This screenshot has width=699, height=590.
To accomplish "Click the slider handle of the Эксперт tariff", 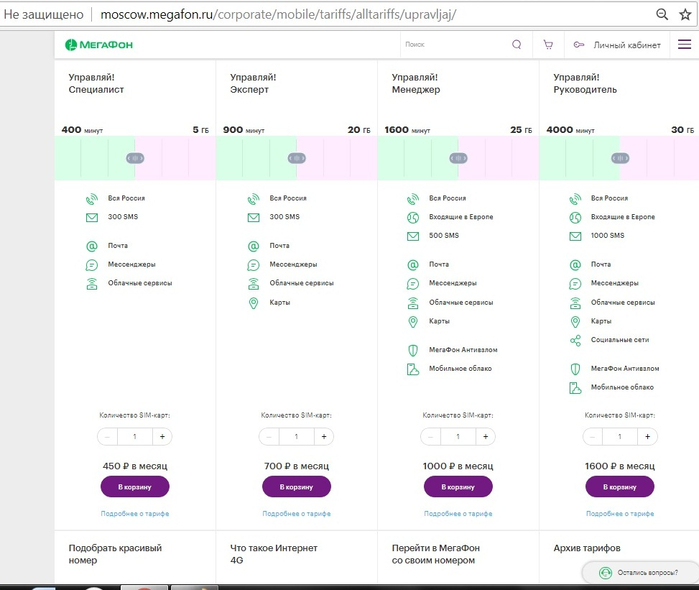I will click(x=296, y=158).
